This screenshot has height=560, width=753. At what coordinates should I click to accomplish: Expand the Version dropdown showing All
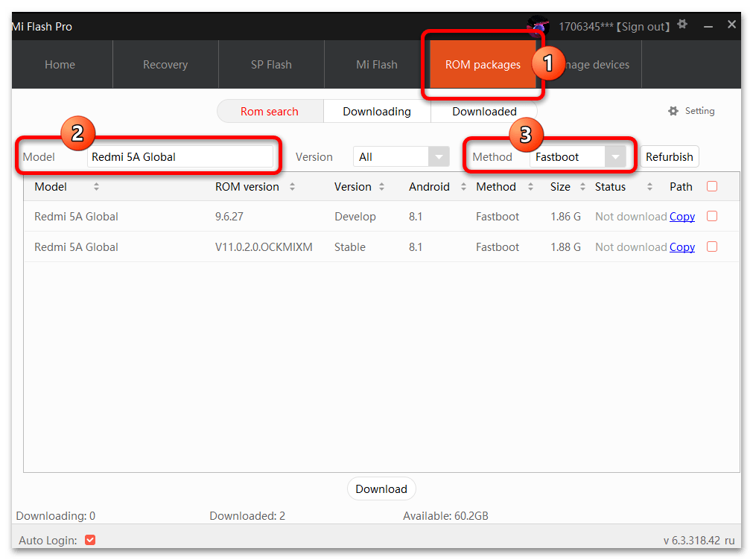click(439, 157)
